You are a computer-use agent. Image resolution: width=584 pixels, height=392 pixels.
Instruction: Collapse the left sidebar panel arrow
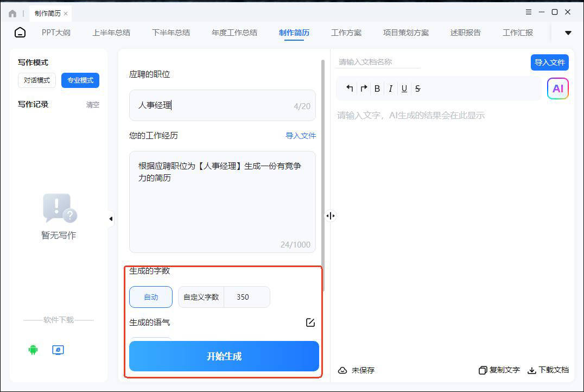111,219
